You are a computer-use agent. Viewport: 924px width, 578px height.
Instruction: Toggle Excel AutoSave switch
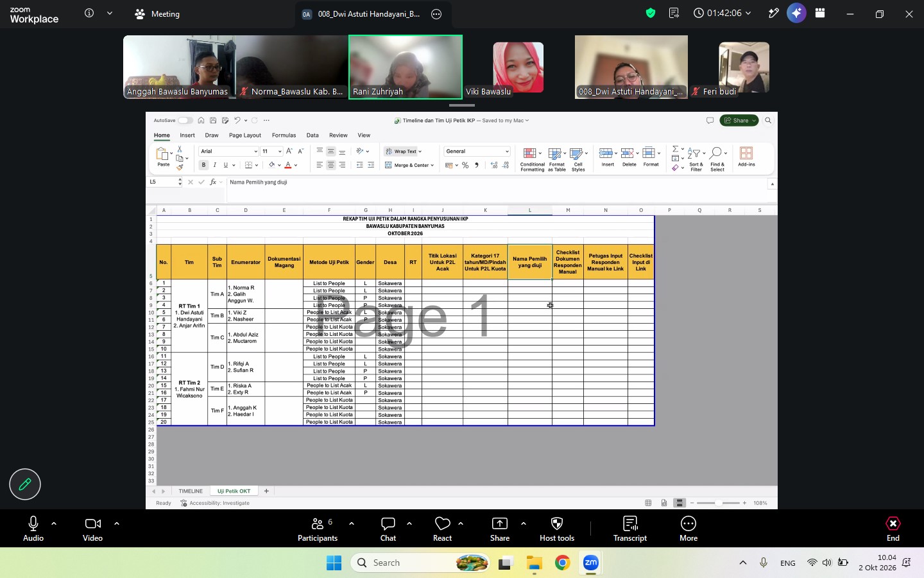pos(185,120)
